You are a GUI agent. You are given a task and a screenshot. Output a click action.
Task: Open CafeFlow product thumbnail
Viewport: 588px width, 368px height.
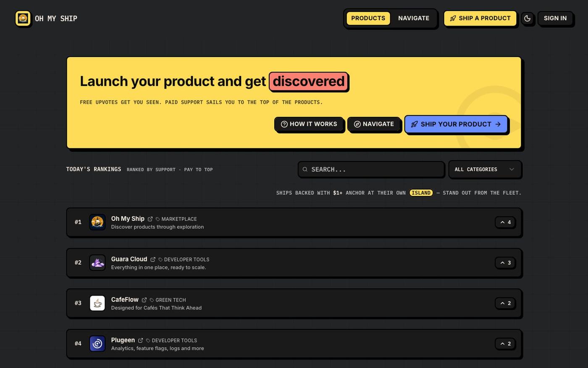97,303
